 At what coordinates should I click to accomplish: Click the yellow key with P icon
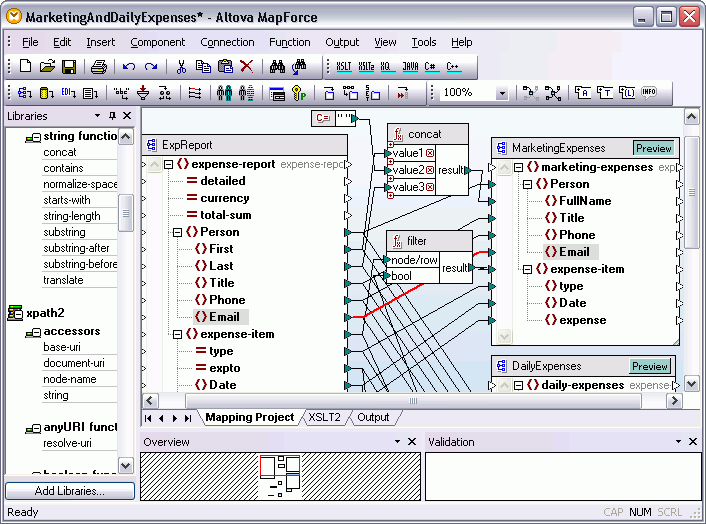click(299, 93)
